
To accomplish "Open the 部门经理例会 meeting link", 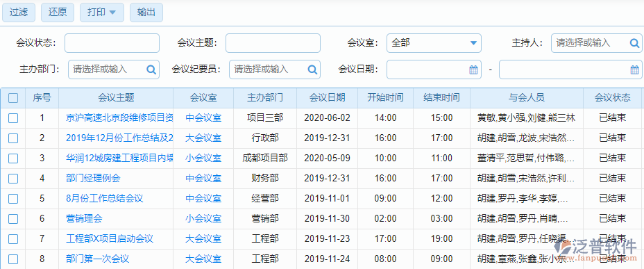I will [x=93, y=178].
